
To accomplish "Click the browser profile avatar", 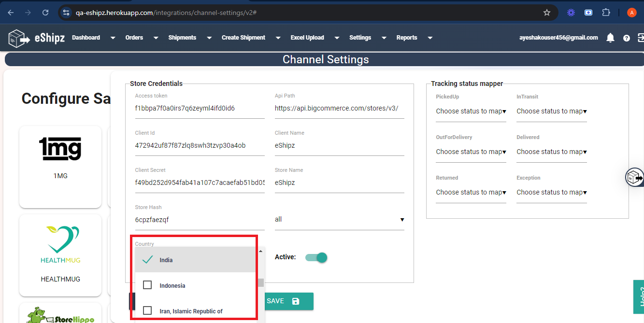I will [631, 13].
